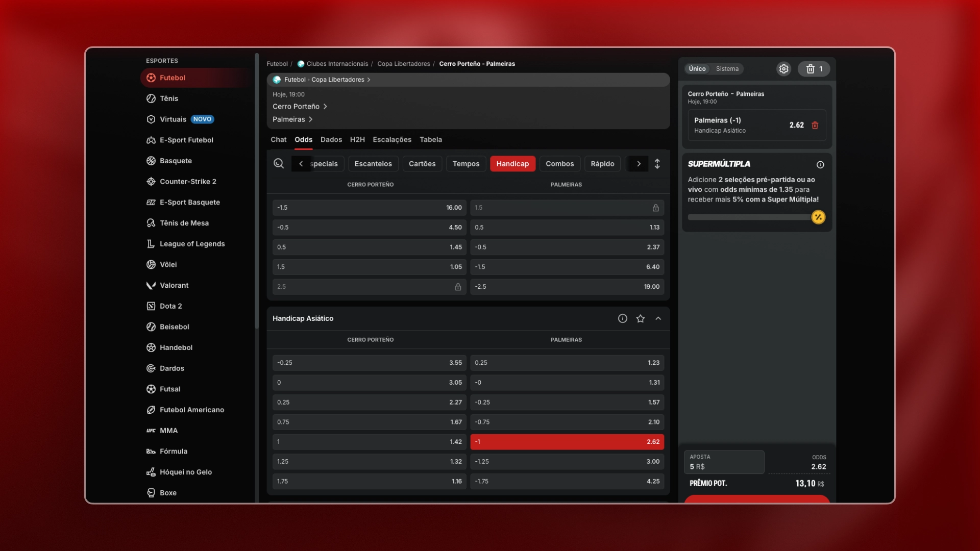Click the Supermúltipla percent badge
980x551 pixels.
[818, 217]
